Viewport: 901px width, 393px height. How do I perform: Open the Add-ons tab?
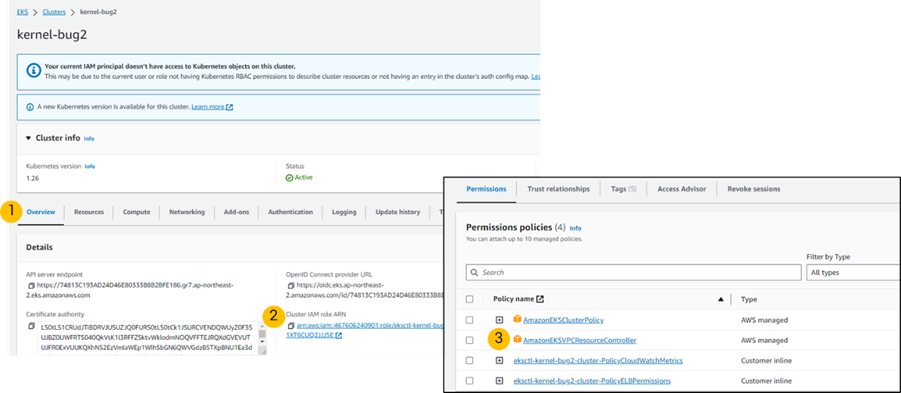click(x=236, y=212)
